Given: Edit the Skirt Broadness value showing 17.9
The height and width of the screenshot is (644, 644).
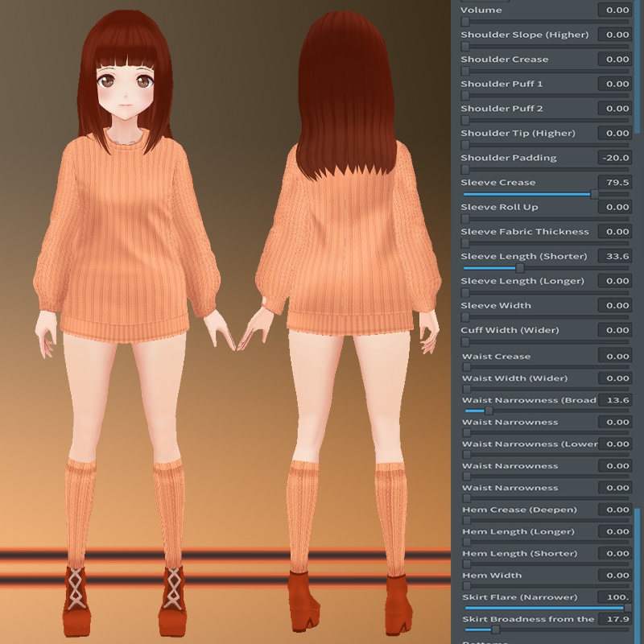Looking at the screenshot, I should coord(616,619).
